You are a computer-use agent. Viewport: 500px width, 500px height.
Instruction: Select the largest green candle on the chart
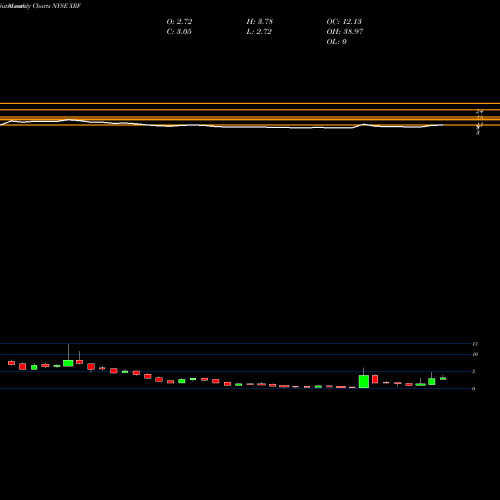[364, 381]
